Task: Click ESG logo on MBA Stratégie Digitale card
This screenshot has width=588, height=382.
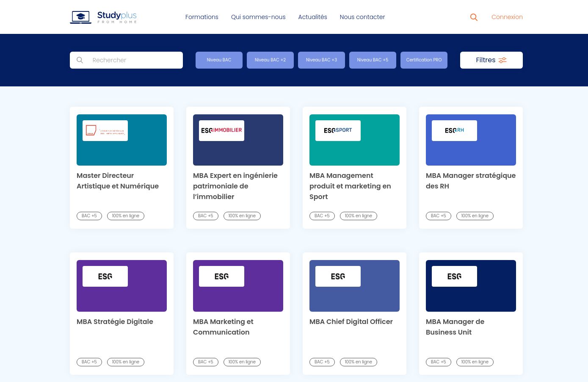Action: pyautogui.click(x=105, y=277)
